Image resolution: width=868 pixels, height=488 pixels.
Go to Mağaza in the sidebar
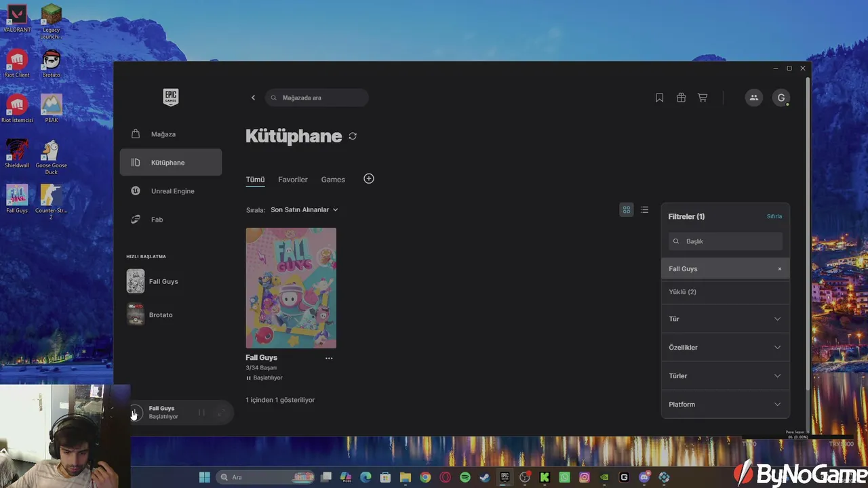coord(171,134)
